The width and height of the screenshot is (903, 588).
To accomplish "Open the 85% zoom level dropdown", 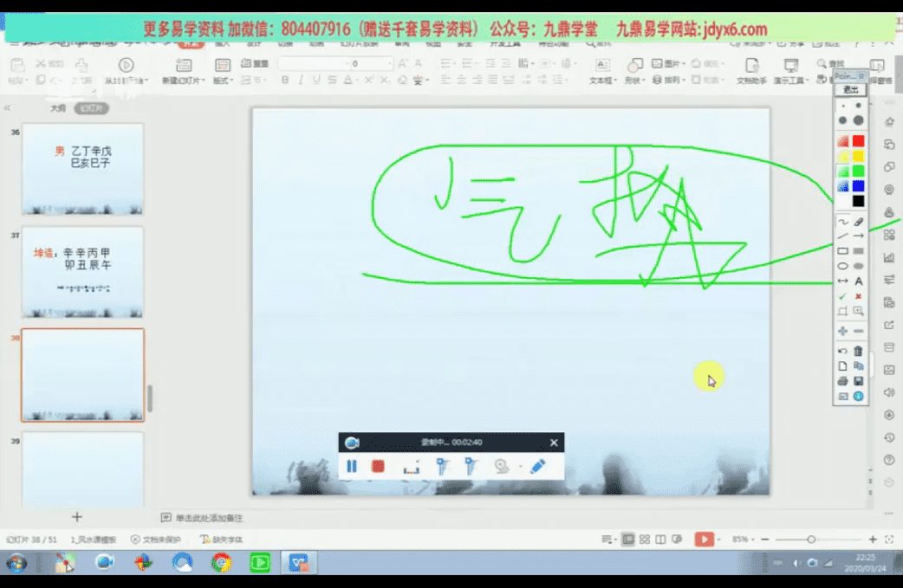I will tap(743, 539).
